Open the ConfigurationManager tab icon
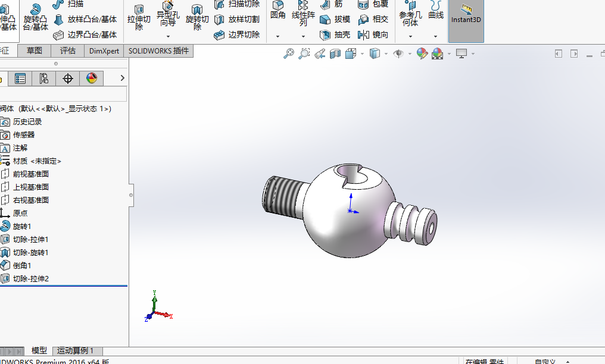Viewport: 605px width, 364px height. tap(44, 79)
